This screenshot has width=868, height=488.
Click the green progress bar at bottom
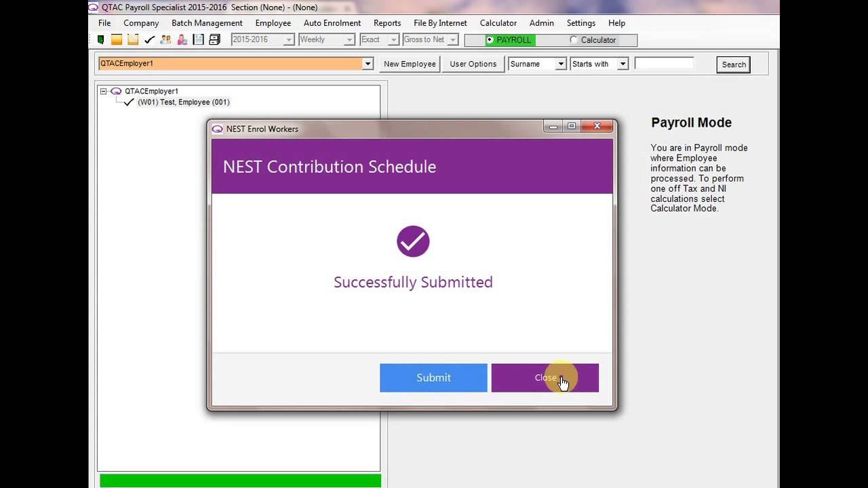(240, 481)
